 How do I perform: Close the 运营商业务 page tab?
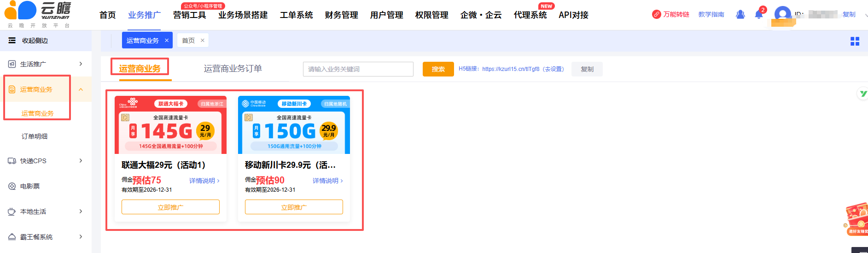[x=167, y=41]
